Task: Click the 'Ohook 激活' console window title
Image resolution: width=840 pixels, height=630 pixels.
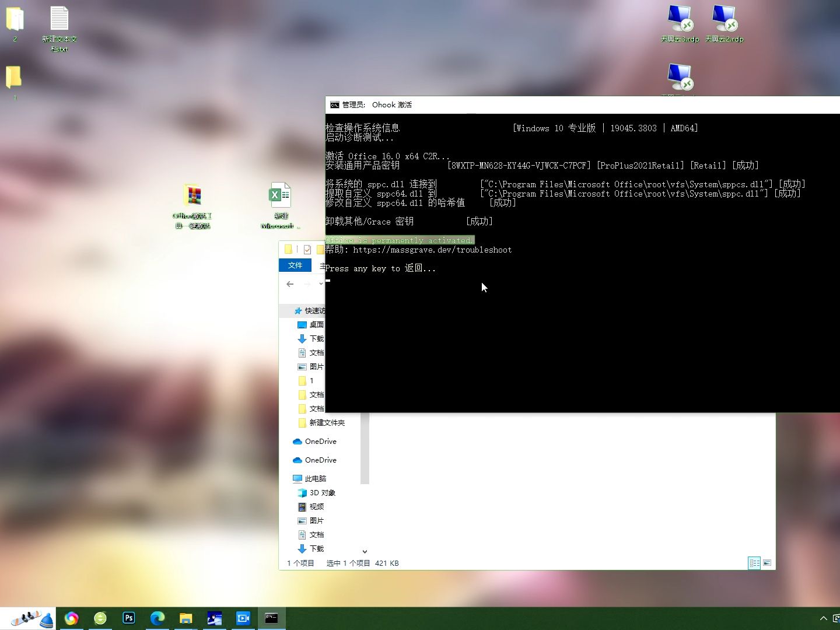Action: coord(392,105)
